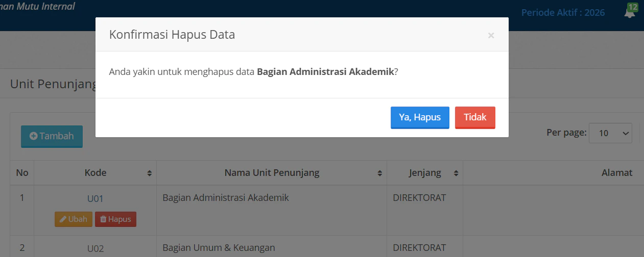Close the Konfirmasi Hapus Data dialog

491,35
